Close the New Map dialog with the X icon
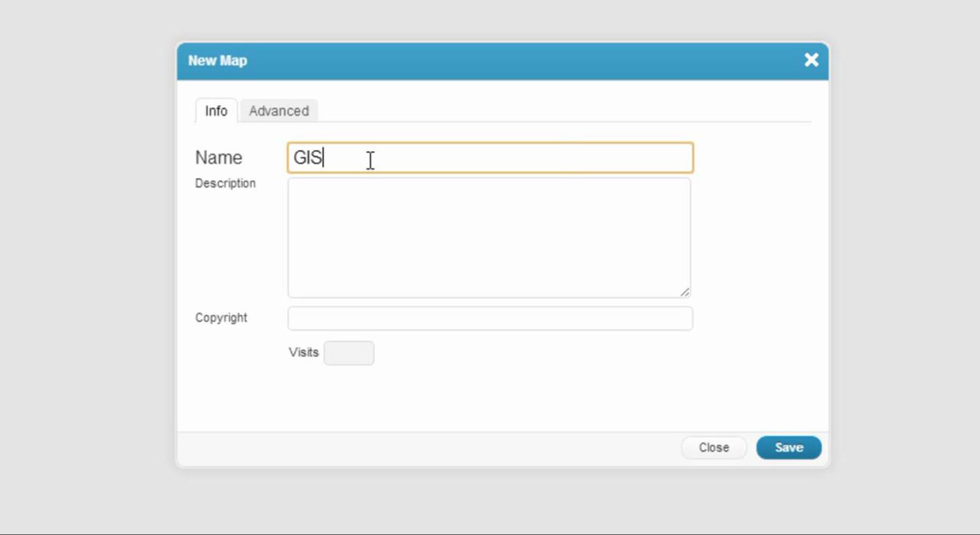This screenshot has width=980, height=535. coord(811,60)
